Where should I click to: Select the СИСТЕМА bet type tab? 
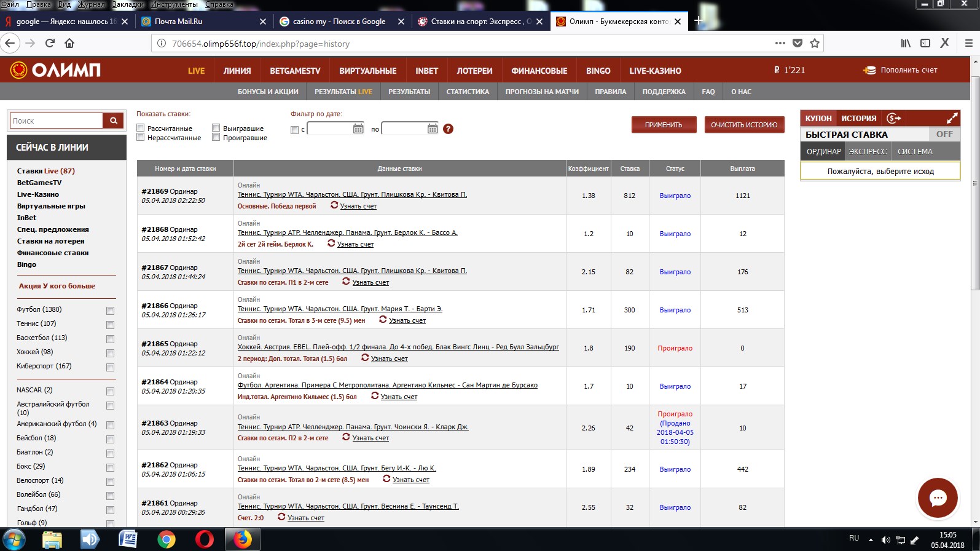915,151
